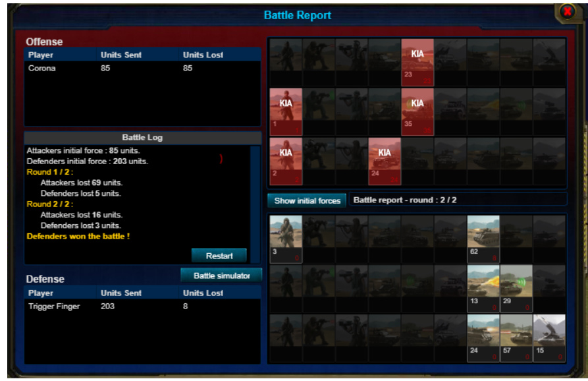Click attacker KIA unit with count 23

(x=417, y=63)
